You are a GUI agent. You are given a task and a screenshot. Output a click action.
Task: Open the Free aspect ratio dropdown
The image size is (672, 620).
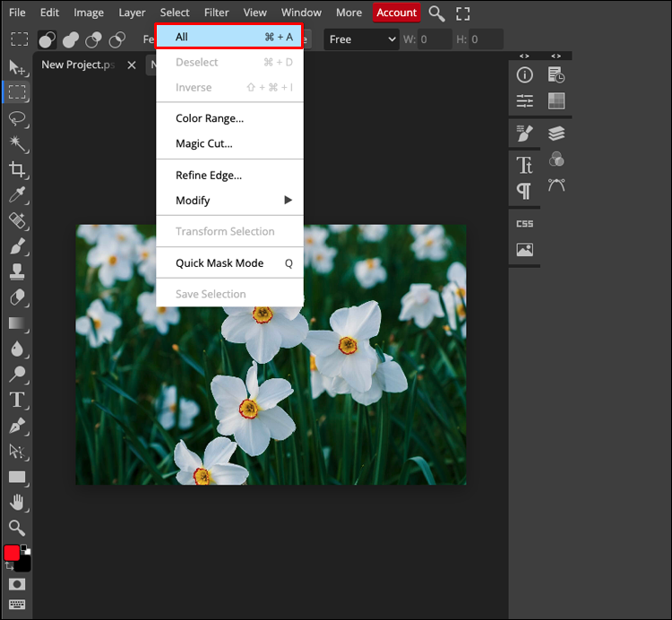[x=361, y=39]
